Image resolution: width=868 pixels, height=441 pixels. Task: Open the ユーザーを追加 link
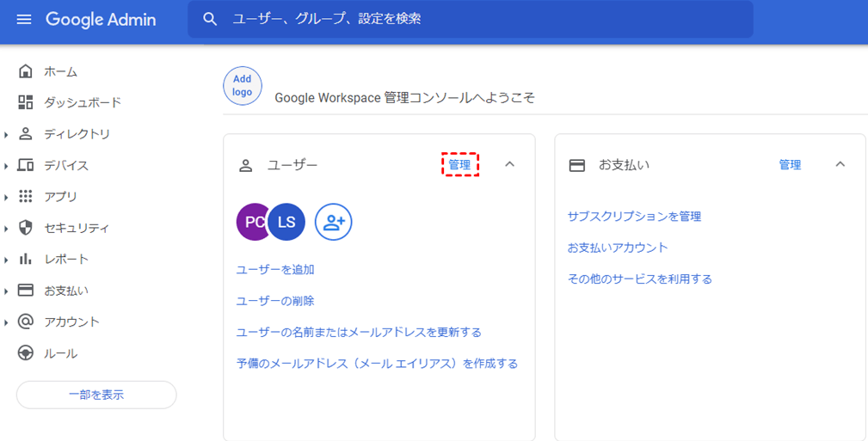coord(275,269)
